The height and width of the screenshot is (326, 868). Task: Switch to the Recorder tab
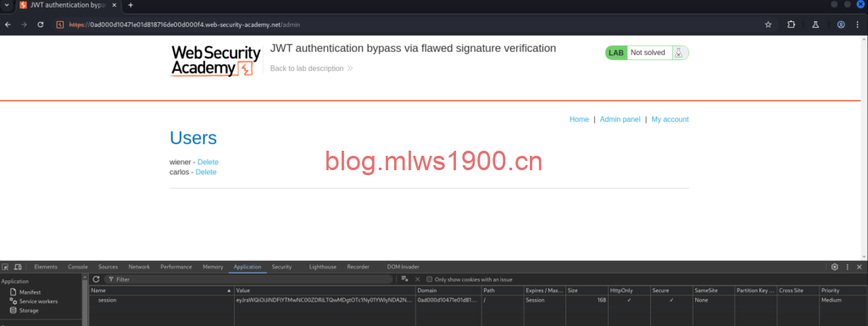[x=358, y=267]
